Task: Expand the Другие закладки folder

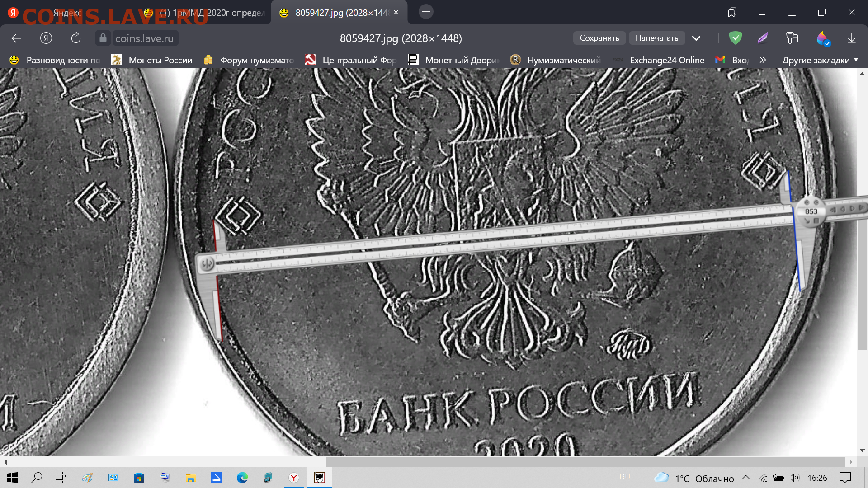Action: [x=820, y=60]
